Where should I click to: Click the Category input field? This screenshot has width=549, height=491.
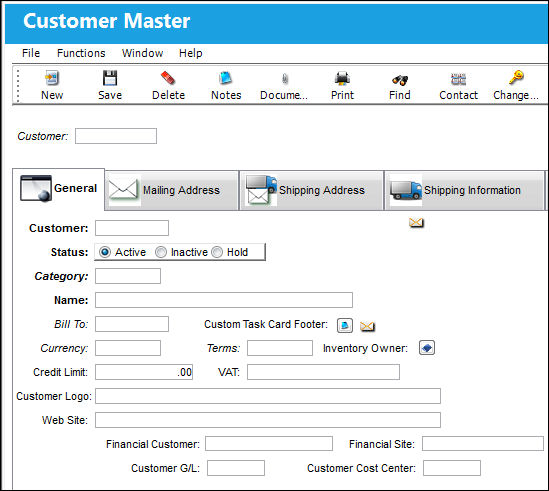[128, 276]
